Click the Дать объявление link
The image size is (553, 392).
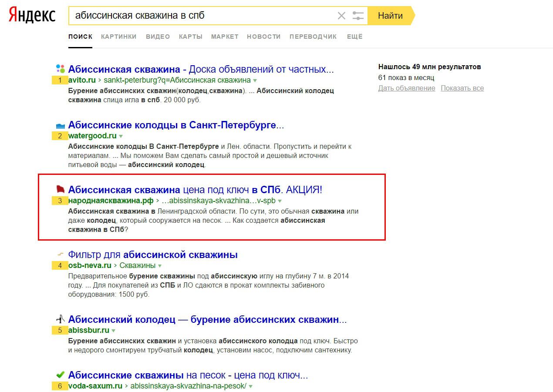tap(406, 88)
